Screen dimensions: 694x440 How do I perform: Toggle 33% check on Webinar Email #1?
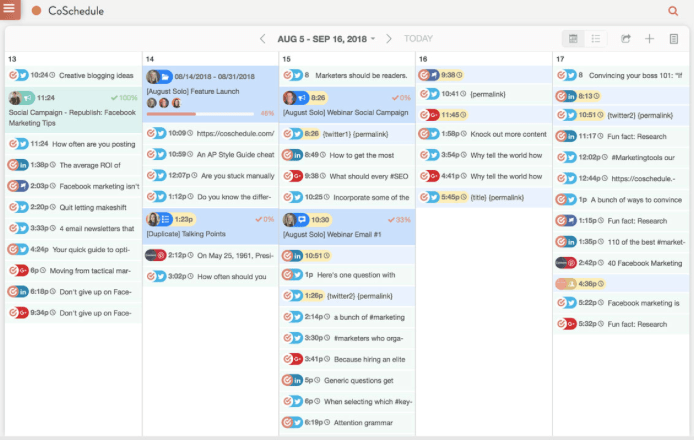[x=399, y=220]
